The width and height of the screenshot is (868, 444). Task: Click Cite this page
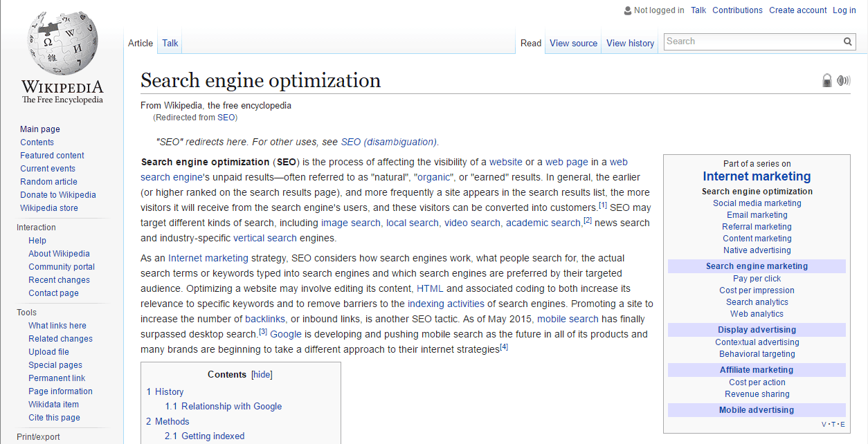(x=54, y=418)
